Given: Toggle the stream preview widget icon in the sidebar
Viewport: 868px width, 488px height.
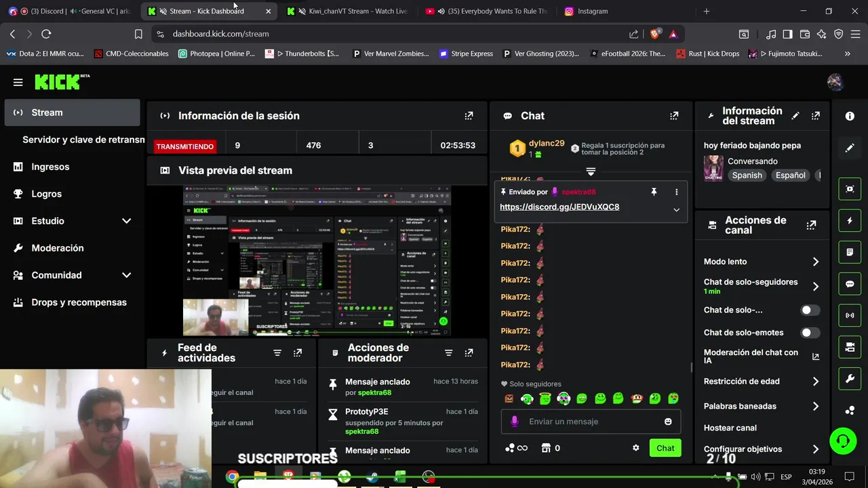Looking at the screenshot, I should coord(850,189).
